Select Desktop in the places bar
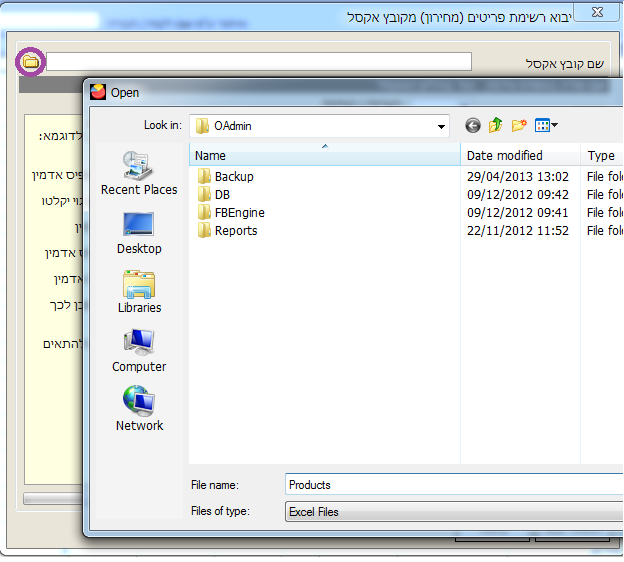The width and height of the screenshot is (624, 562). [x=139, y=232]
